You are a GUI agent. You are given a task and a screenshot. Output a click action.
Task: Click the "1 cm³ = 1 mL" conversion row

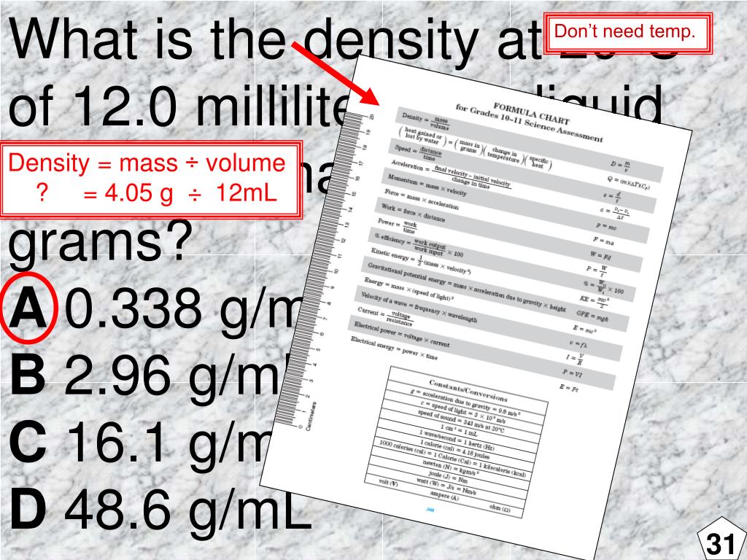458,429
